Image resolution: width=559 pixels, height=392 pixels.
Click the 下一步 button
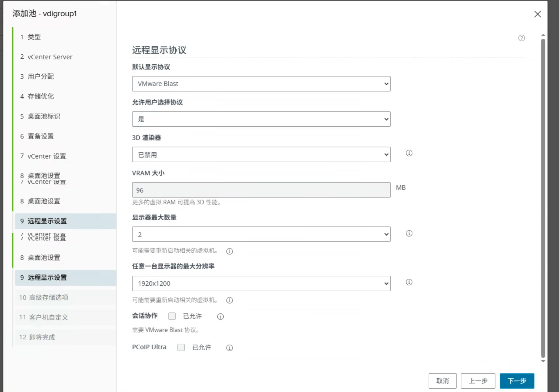click(517, 381)
